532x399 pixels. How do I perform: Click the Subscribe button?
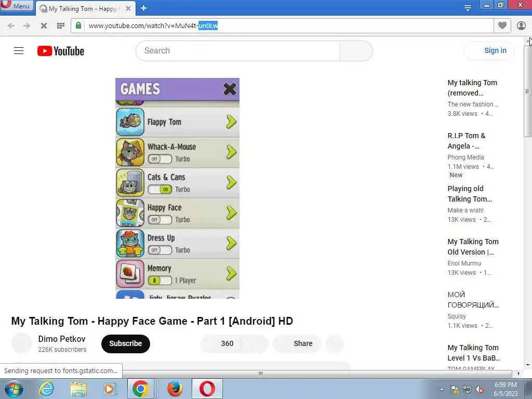point(126,343)
